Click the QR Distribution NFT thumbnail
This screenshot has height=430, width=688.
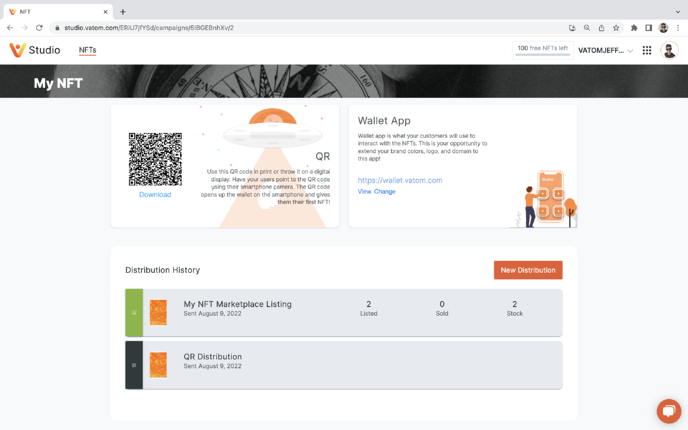coord(158,365)
